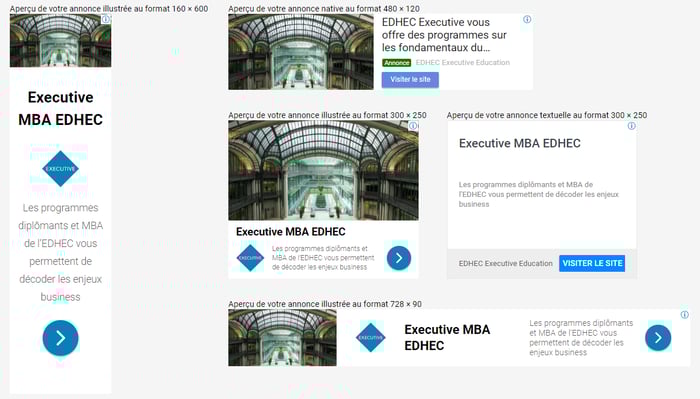Click the EXECUTIVE diamond logo in the skyscraper ad

coord(60,169)
